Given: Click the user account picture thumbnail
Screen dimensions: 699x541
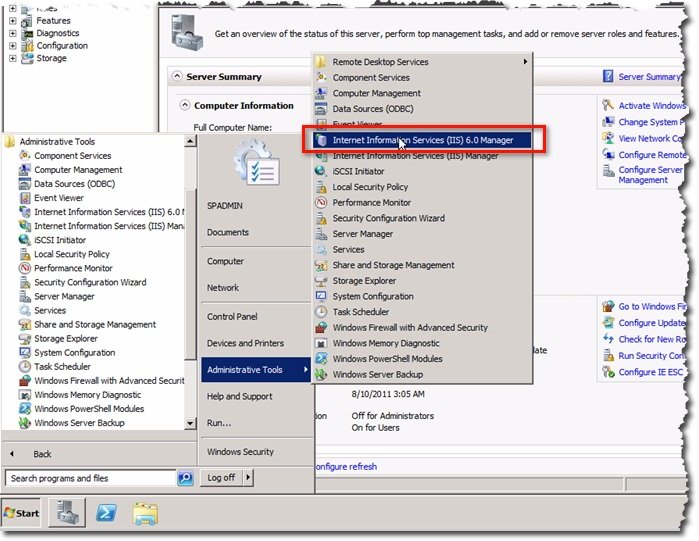Looking at the screenshot, I should click(257, 162).
